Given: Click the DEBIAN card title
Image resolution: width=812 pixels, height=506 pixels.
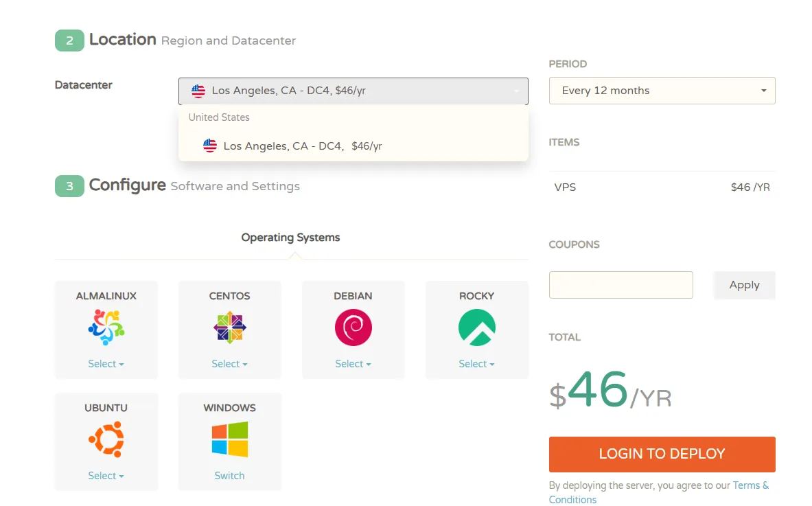Looking at the screenshot, I should pos(353,296).
